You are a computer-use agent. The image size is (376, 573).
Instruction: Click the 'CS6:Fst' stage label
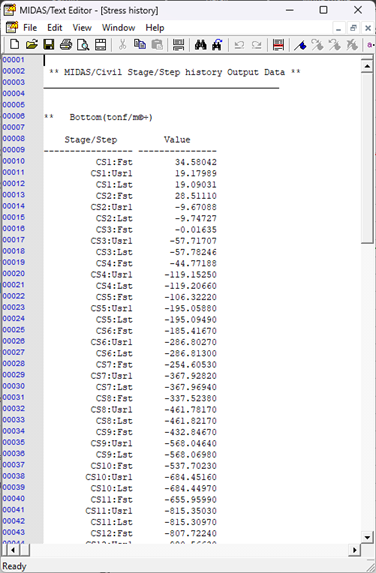[114, 331]
